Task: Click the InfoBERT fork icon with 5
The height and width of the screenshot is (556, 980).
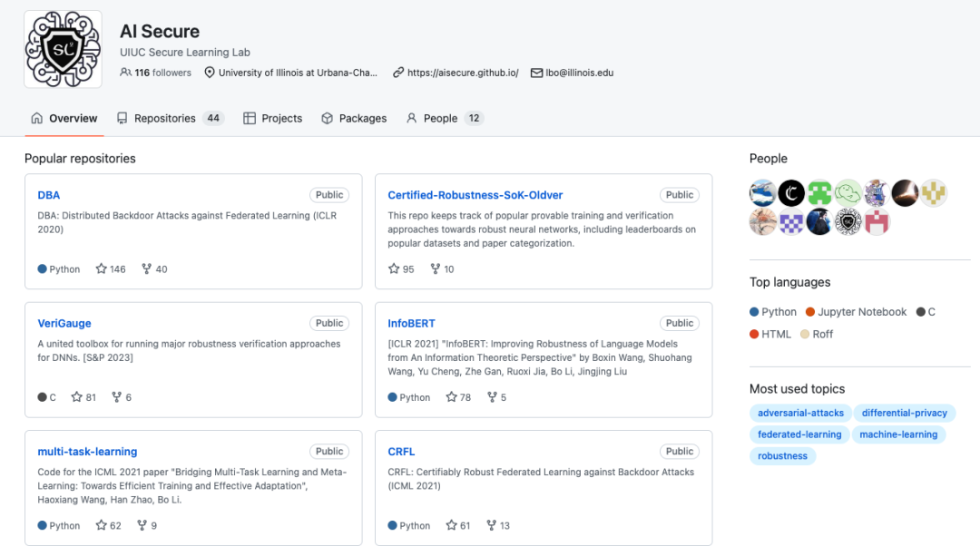Action: pyautogui.click(x=492, y=396)
